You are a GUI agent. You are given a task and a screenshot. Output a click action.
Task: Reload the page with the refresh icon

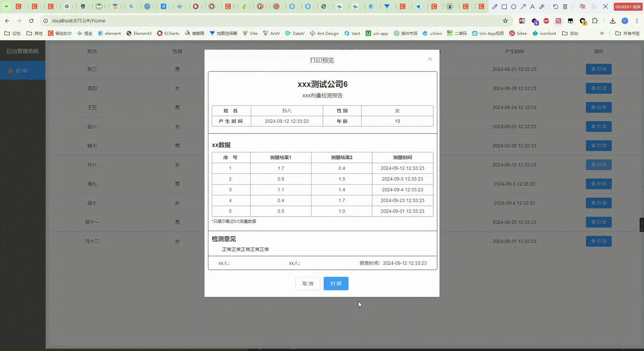31,21
